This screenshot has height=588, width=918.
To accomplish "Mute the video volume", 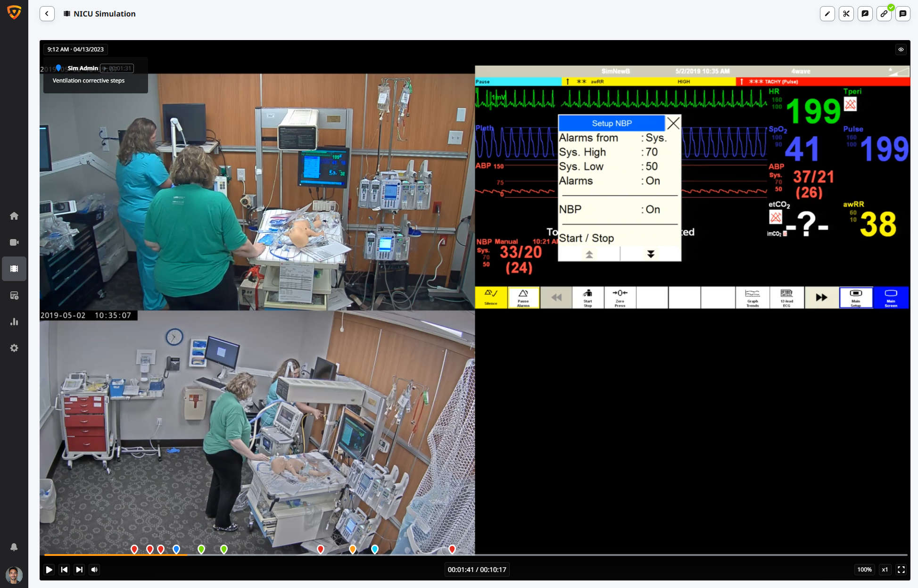I will (94, 570).
